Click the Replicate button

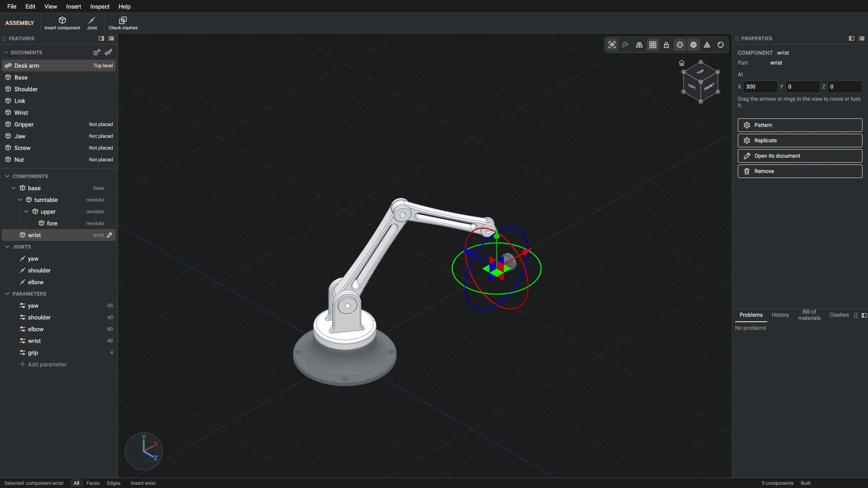click(x=800, y=141)
